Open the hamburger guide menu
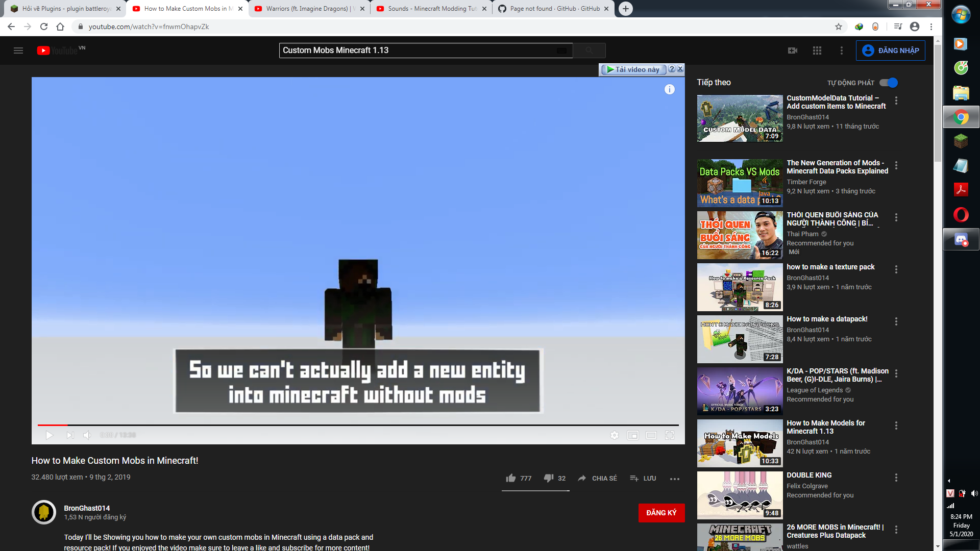This screenshot has width=980, height=551. pyautogui.click(x=18, y=51)
